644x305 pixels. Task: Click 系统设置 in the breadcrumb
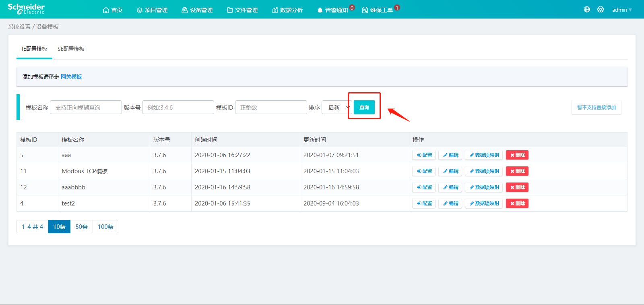19,27
